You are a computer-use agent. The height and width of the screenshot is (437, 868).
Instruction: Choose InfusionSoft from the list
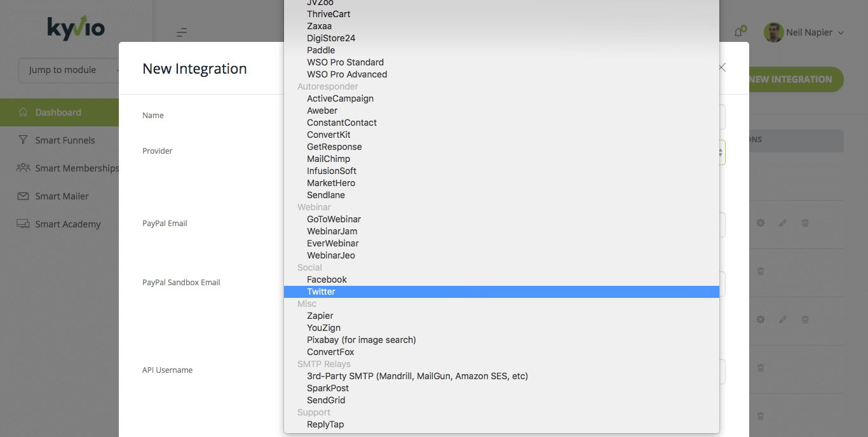[501, 171]
